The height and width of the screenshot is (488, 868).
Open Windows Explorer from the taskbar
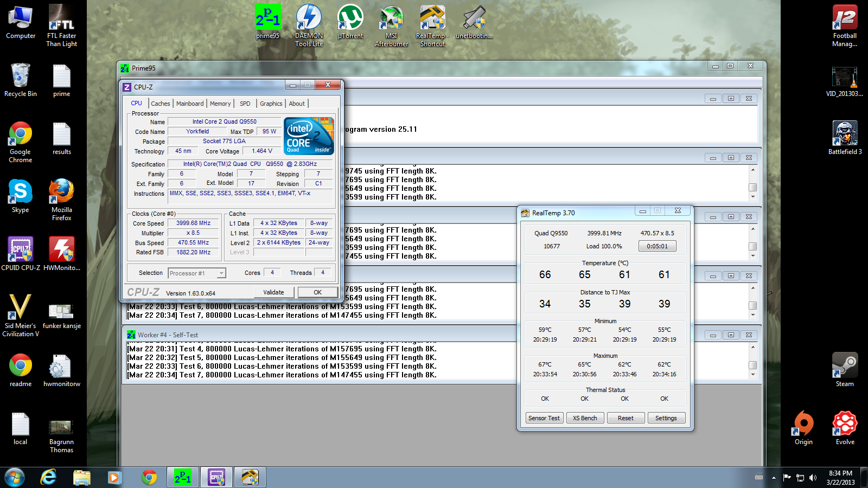pyautogui.click(x=82, y=477)
